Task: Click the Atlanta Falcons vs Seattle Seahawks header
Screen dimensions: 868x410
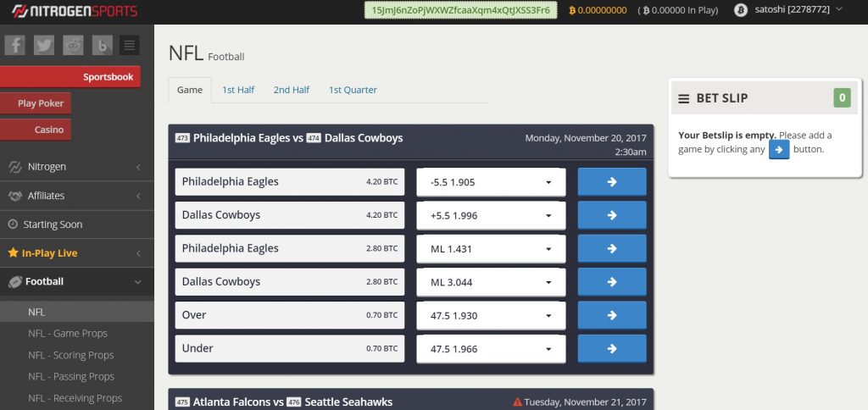Action: pyautogui.click(x=411, y=400)
